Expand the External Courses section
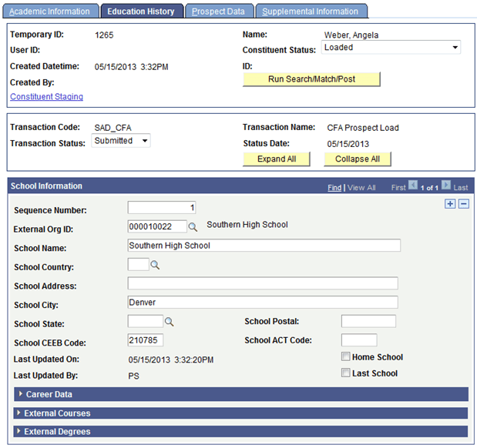The image size is (477, 448). (240, 413)
